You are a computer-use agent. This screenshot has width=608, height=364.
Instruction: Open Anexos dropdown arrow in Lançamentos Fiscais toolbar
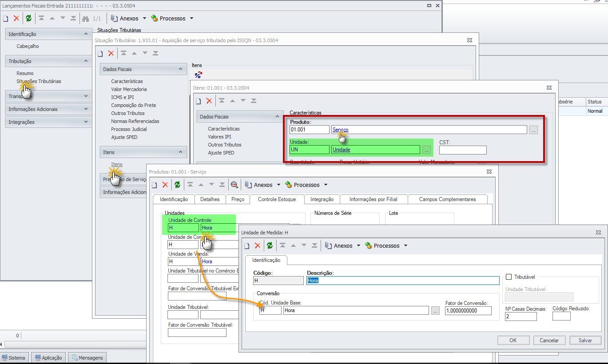pyautogui.click(x=144, y=19)
